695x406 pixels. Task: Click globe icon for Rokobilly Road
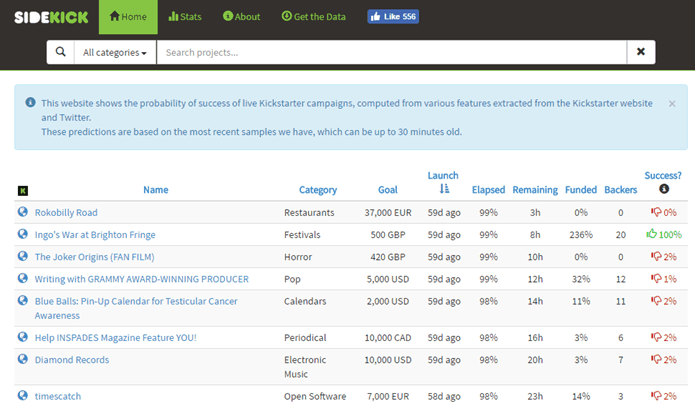click(23, 212)
